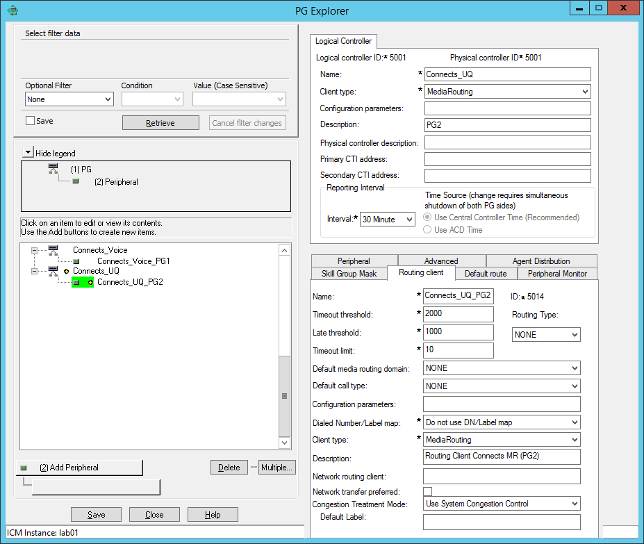Click the tree list scrollbar thumb
The image size is (644, 544).
click(284, 396)
